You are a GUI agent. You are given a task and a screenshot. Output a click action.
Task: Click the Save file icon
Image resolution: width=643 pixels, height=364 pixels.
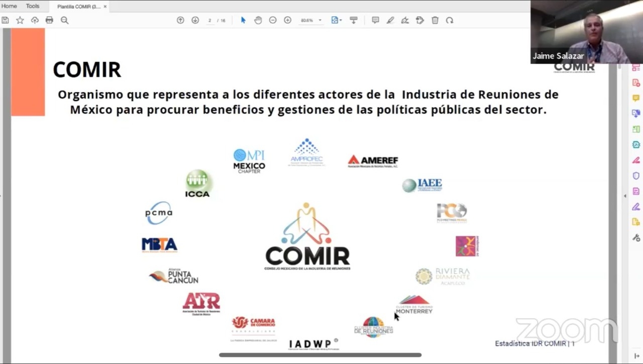point(5,20)
